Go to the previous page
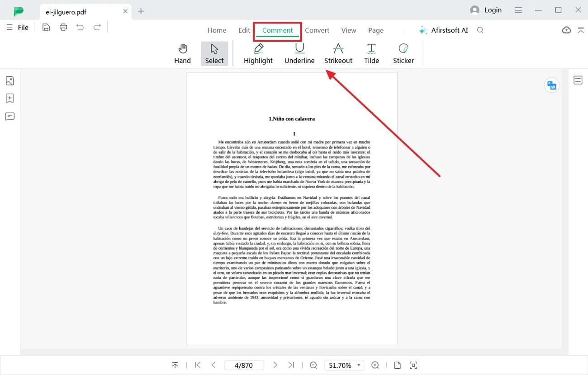Viewport: 588px width, 375px height. coord(213,365)
